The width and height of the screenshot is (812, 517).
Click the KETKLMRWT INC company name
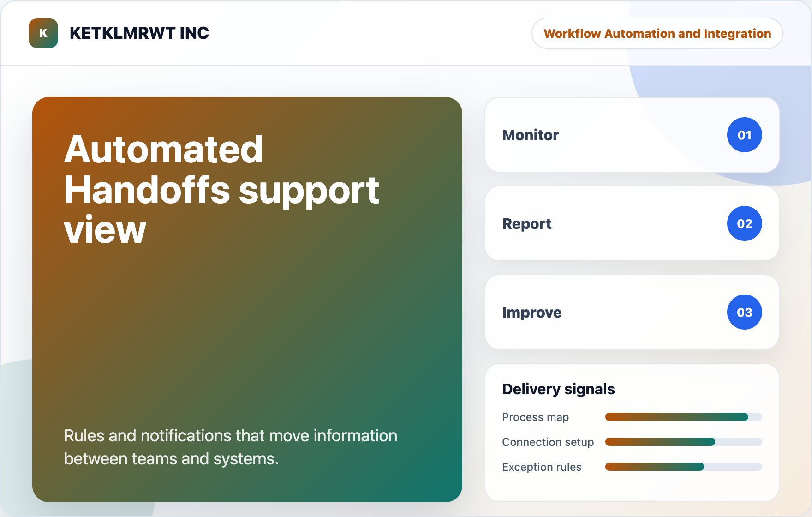tap(139, 33)
